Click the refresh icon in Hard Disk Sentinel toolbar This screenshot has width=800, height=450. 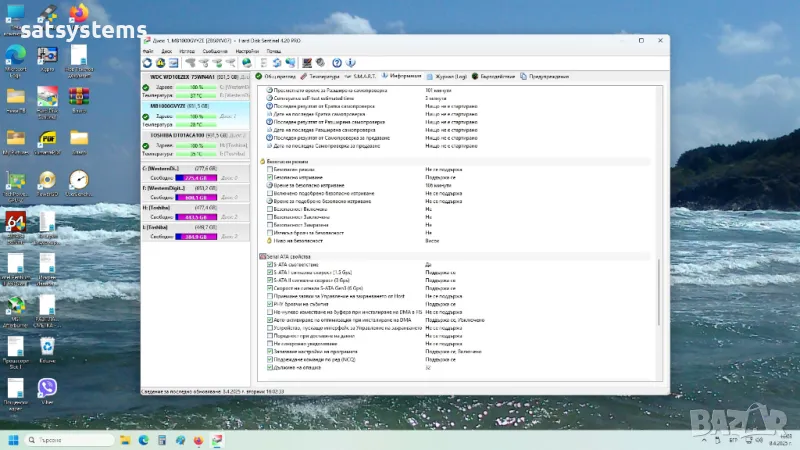coord(148,62)
